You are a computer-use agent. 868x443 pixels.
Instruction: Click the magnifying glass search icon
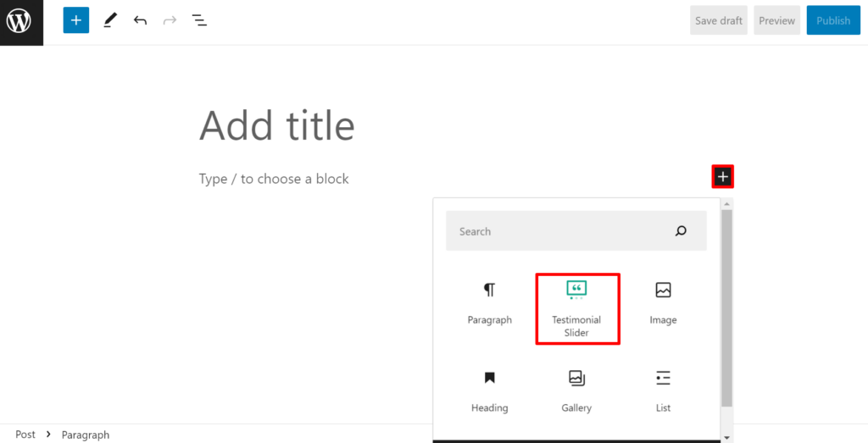681,231
